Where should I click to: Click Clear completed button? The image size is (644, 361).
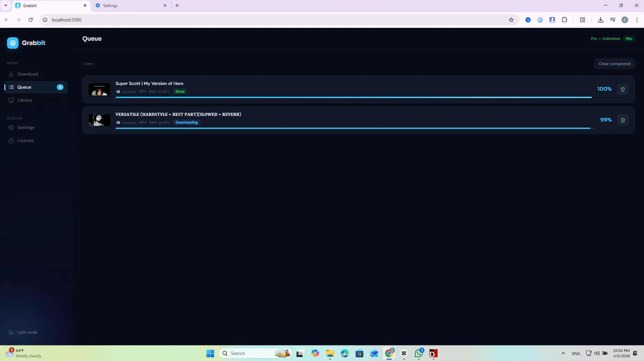(614, 64)
